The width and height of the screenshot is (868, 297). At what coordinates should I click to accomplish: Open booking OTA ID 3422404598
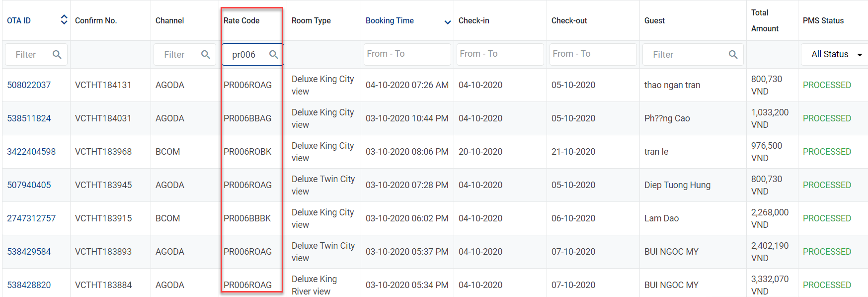click(x=31, y=152)
